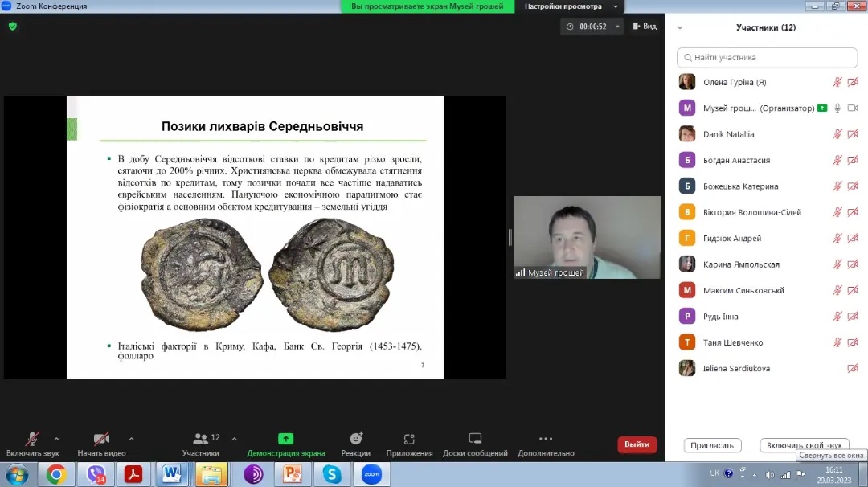868x487 pixels.
Task: Toggle microphone with Включить звук
Action: click(32, 439)
